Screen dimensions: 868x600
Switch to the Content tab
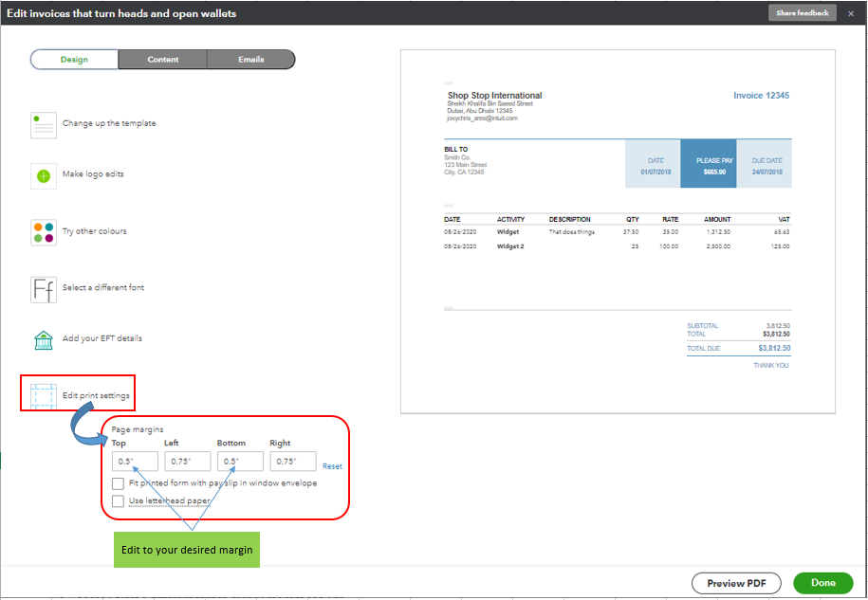pos(163,60)
